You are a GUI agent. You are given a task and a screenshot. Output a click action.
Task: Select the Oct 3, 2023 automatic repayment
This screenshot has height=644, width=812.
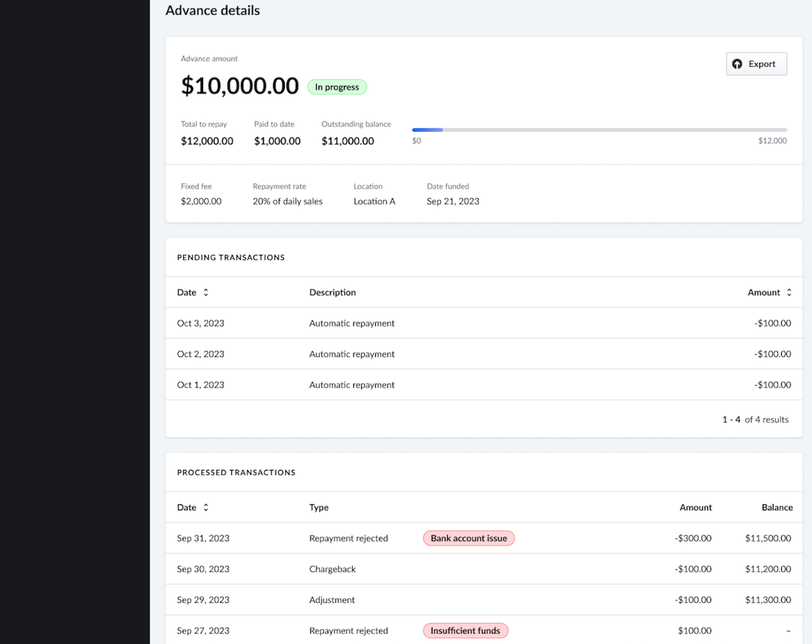tap(351, 323)
